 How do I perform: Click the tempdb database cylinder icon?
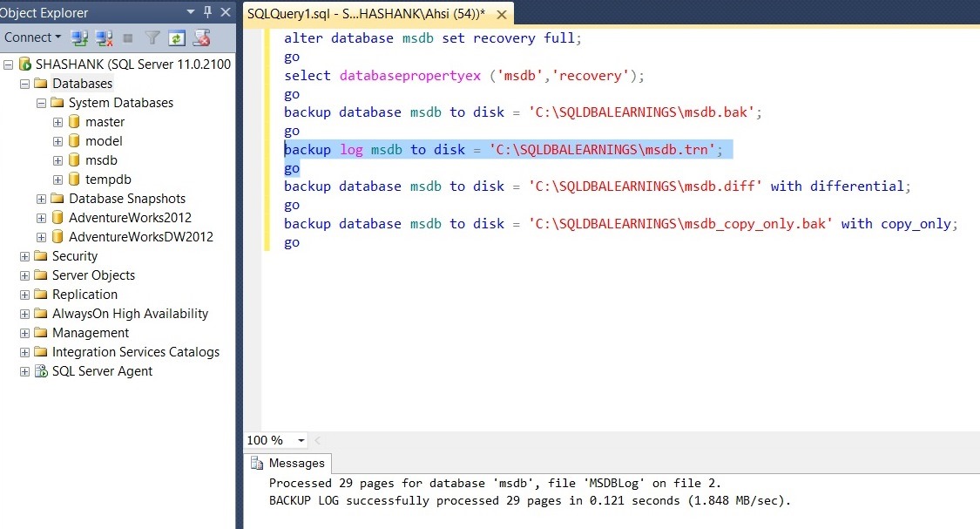click(74, 180)
